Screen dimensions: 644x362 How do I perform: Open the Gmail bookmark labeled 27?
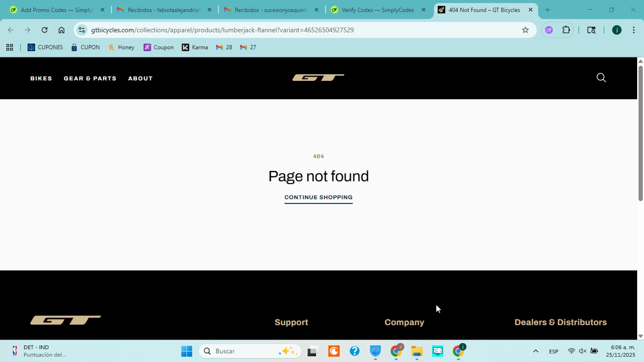[248, 48]
